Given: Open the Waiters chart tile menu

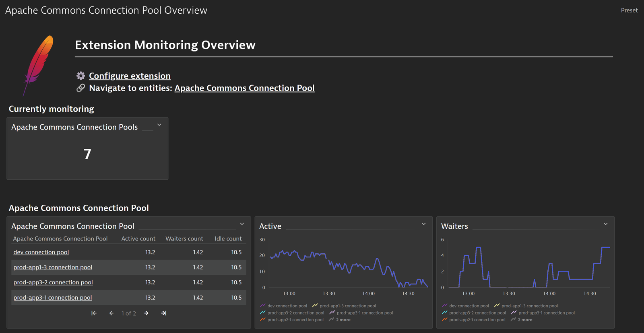Looking at the screenshot, I should (x=606, y=224).
